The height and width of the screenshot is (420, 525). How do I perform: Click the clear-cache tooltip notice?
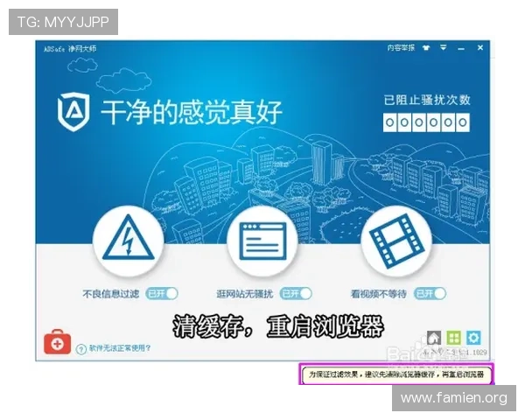pos(396,374)
